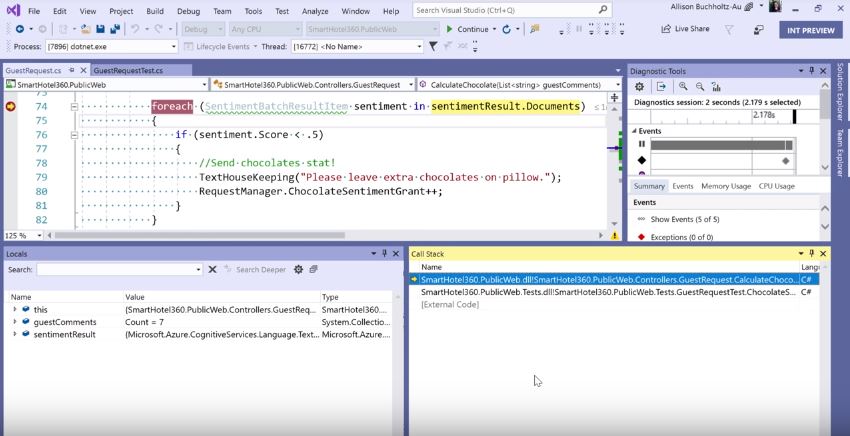Collapse the Events section in Diagnostic Tools
Viewport: 850px width, 436px height.
click(634, 131)
